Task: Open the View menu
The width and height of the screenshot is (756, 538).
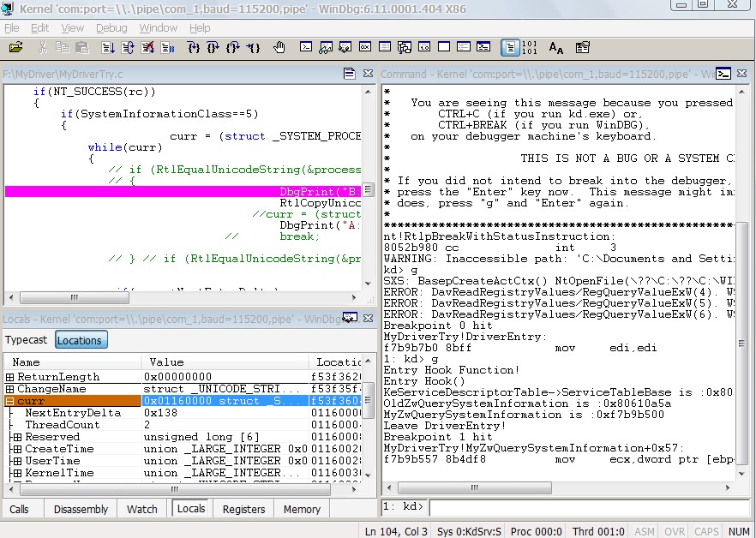Action: pos(72,28)
